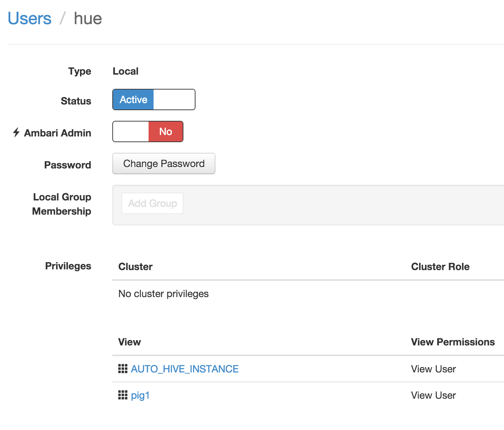Click the grid icon beside AUTO_HIVE_INSTANCE

coord(122,369)
